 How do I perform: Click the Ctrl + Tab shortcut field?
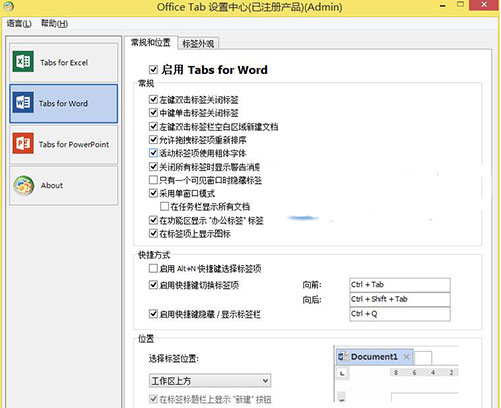click(400, 285)
